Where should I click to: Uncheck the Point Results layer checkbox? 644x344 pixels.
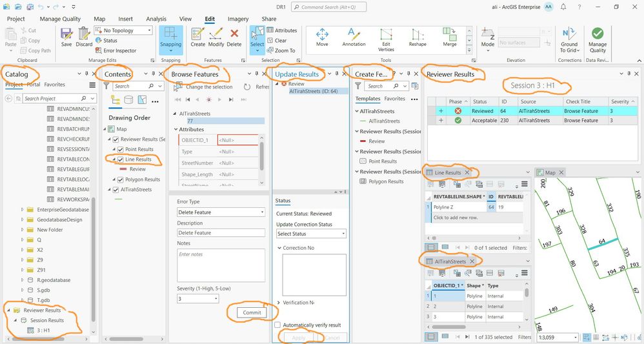(x=120, y=149)
